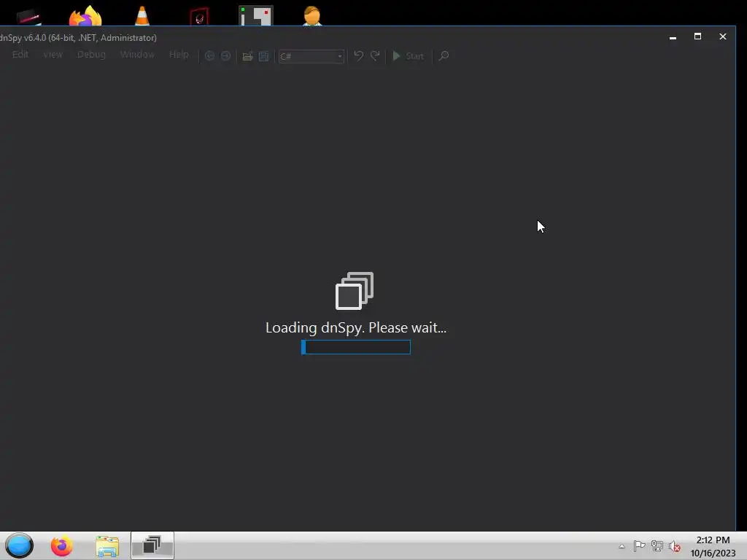
Task: Click 'Loading dnSpy. Please wait...' text
Action: pyautogui.click(x=356, y=327)
